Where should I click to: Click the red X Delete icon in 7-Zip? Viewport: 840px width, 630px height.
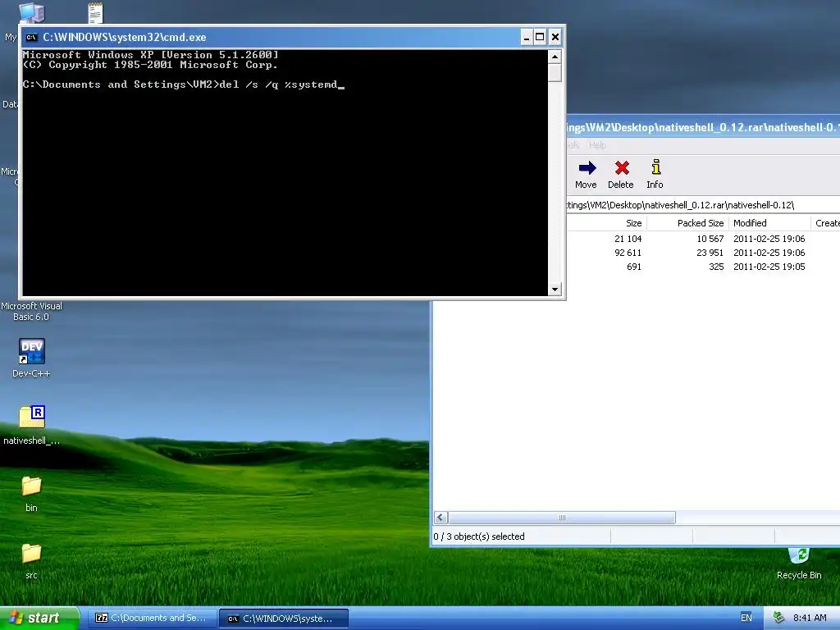[622, 167]
